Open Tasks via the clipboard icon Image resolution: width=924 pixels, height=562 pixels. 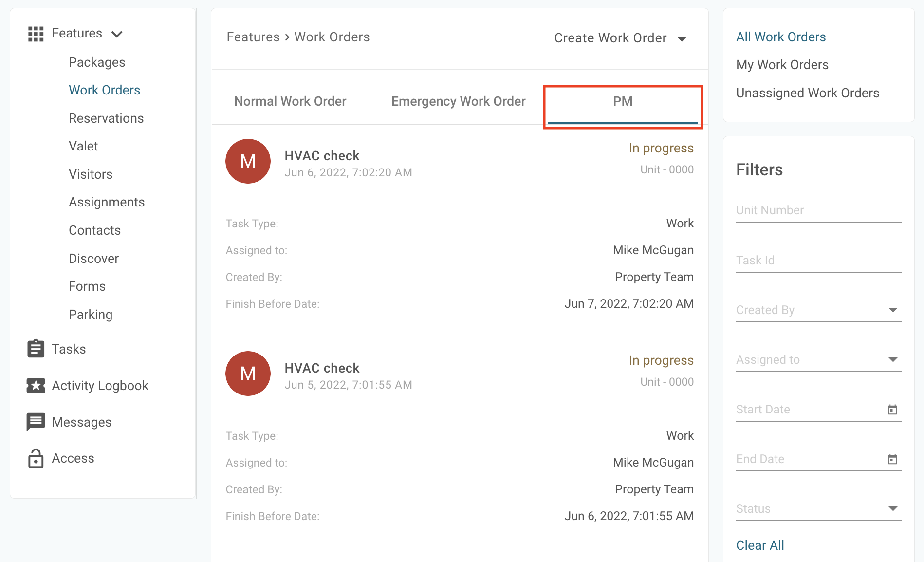click(x=36, y=349)
